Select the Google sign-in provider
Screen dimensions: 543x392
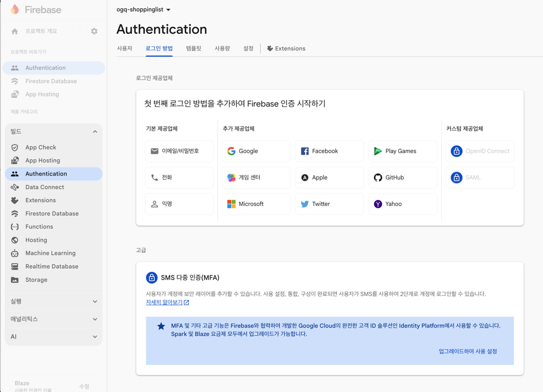(256, 151)
